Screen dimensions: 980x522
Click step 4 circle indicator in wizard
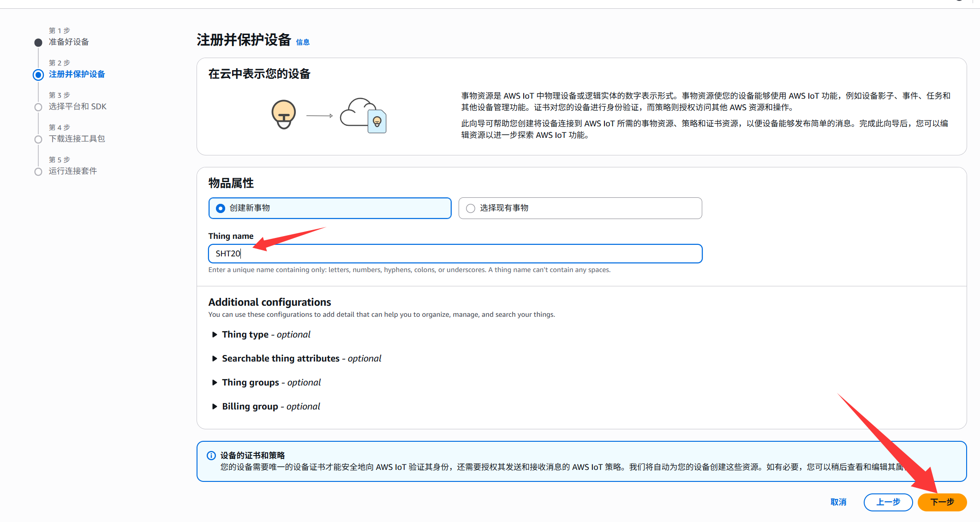tap(38, 139)
